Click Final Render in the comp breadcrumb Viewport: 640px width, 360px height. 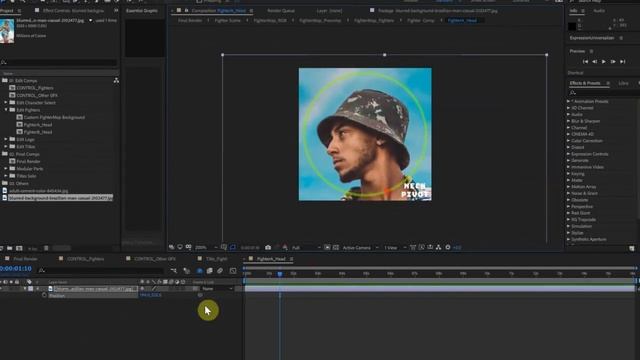(190, 20)
